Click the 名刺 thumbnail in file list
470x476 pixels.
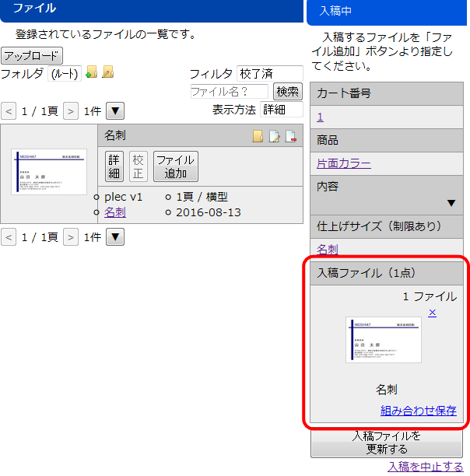(x=49, y=173)
